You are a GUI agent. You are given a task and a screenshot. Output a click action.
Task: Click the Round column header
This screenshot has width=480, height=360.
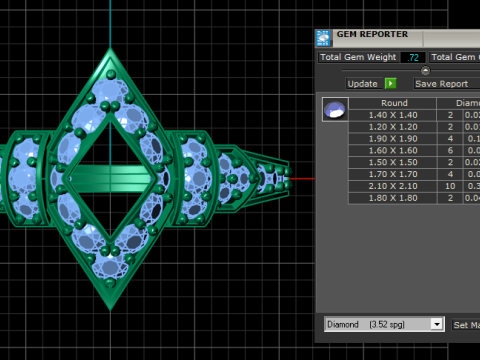pos(394,103)
